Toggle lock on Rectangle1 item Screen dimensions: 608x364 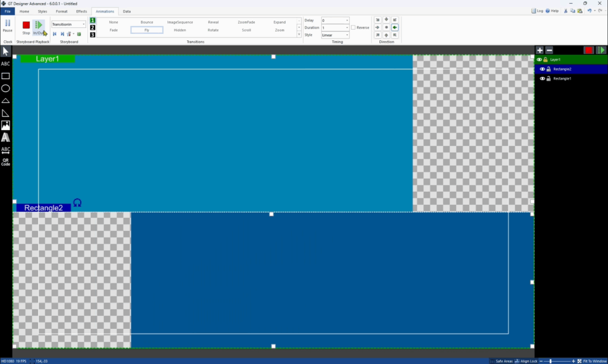click(549, 78)
